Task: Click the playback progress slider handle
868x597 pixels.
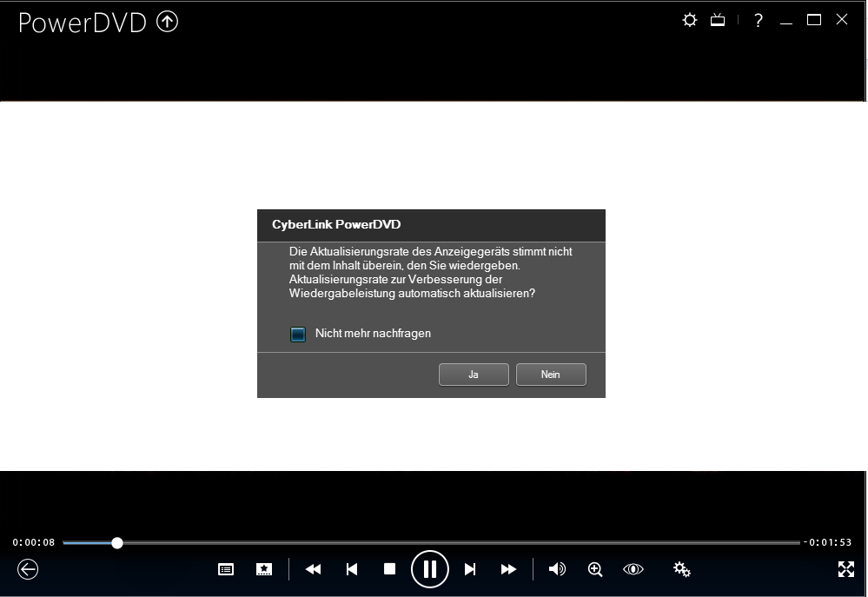Action: click(x=116, y=543)
